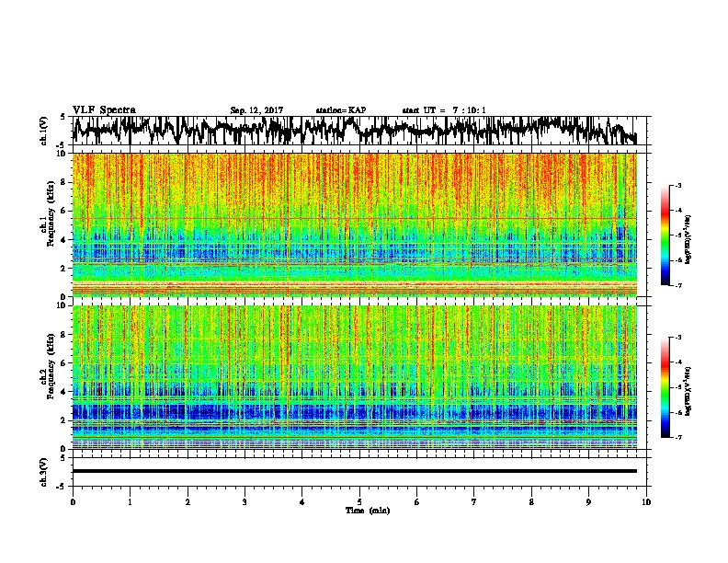Click the time axis tick label "5"

click(359, 502)
